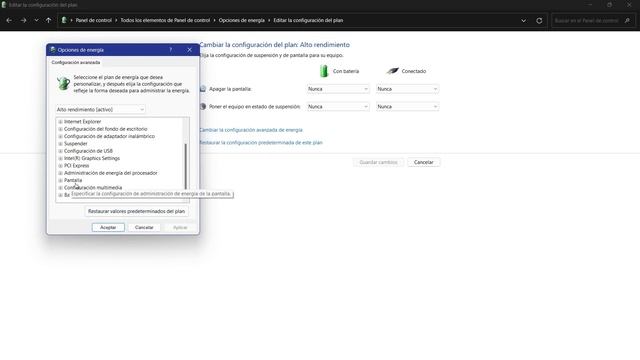Click the moon icon beside suspension setting
This screenshot has width=640, height=360.
coord(203,107)
